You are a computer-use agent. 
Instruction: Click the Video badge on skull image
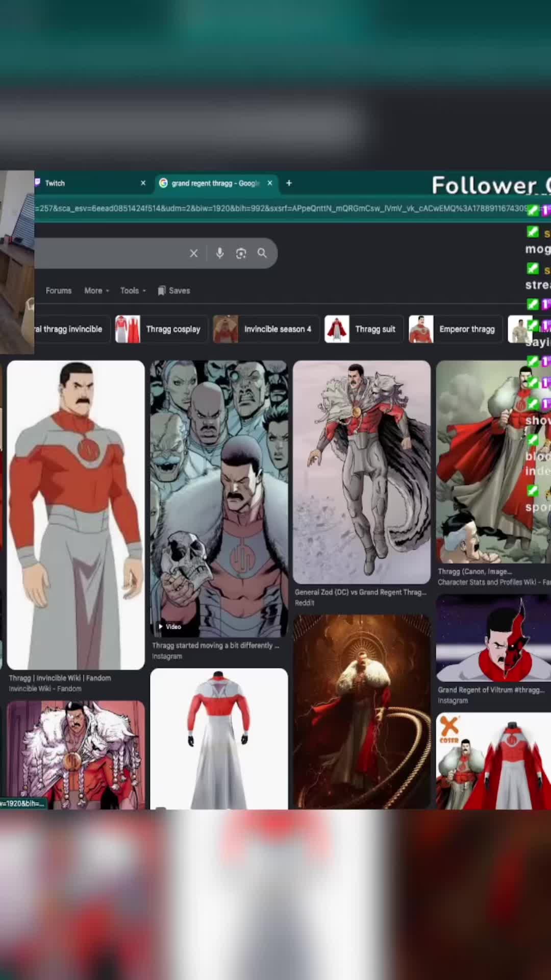coord(170,626)
